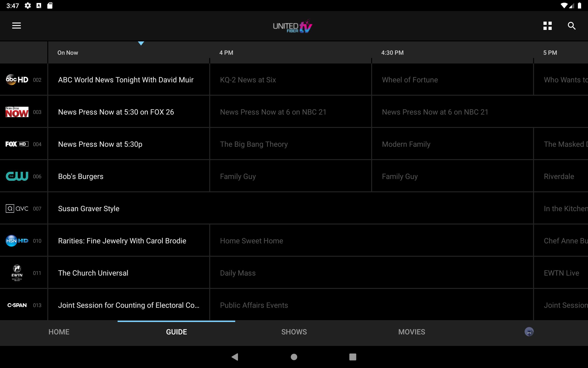The width and height of the screenshot is (588, 368).
Task: Open ABC World News Tonight With David Muir
Action: coord(129,80)
